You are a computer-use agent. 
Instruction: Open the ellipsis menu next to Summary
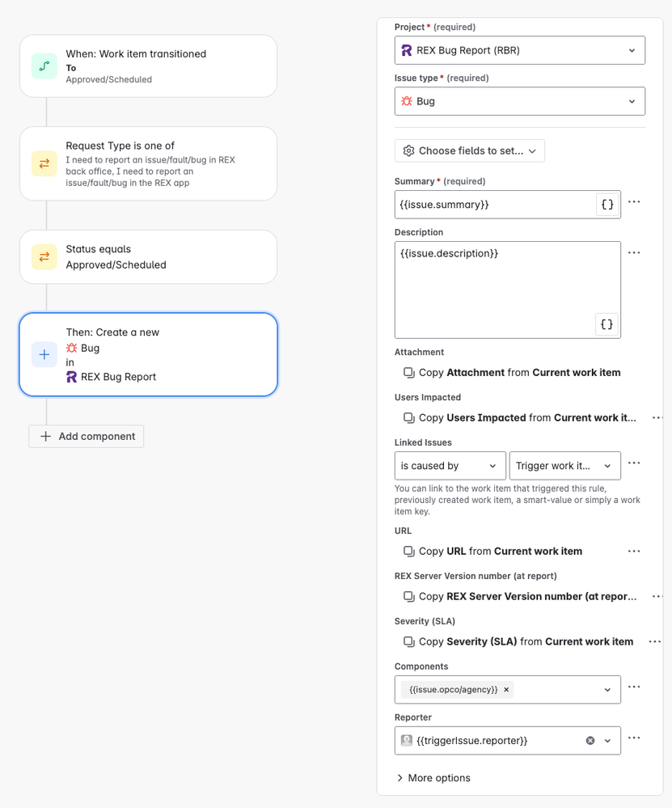(x=635, y=202)
